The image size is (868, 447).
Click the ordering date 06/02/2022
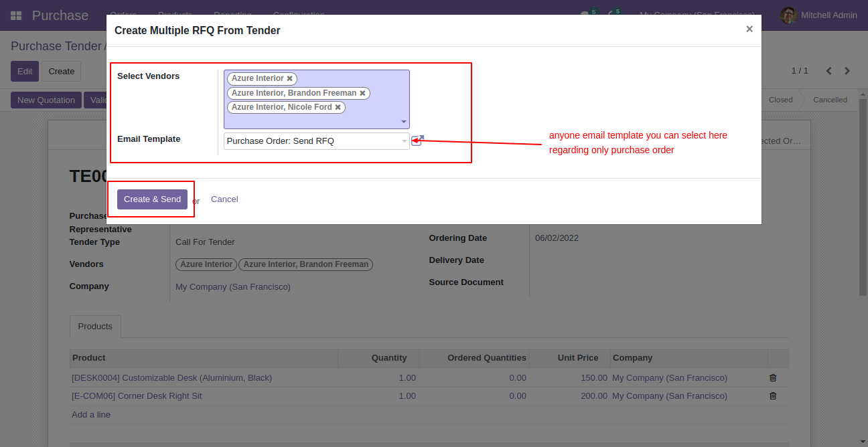coord(557,238)
